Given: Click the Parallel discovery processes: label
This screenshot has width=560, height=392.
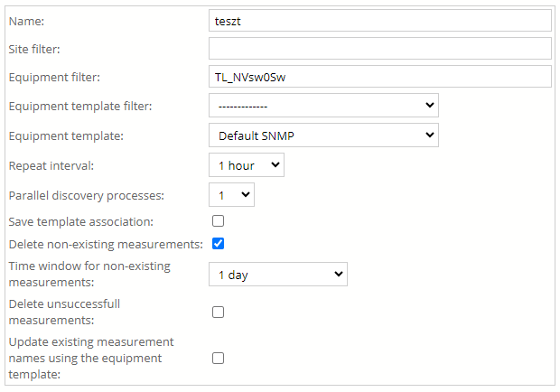Looking at the screenshot, I should point(87,196).
